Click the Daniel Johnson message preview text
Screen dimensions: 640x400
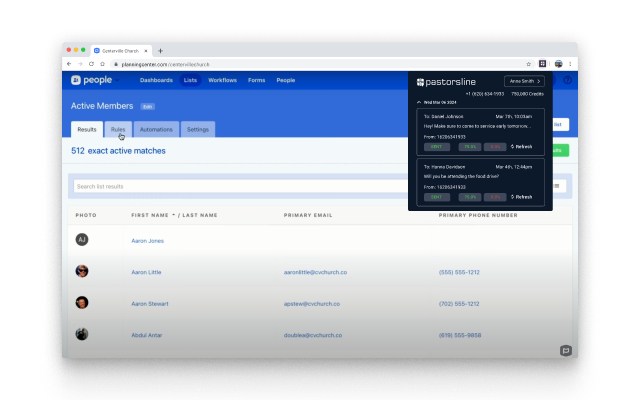coord(477,126)
